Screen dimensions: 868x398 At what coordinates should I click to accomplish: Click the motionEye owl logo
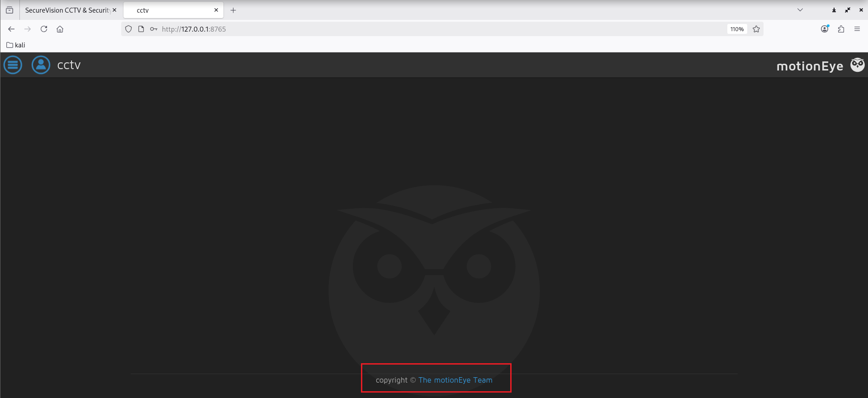857,65
